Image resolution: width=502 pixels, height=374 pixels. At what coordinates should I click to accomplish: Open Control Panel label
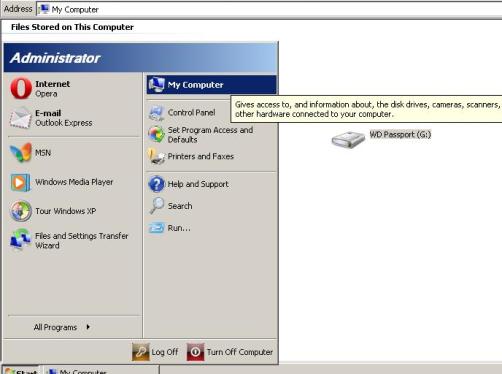[191, 113]
